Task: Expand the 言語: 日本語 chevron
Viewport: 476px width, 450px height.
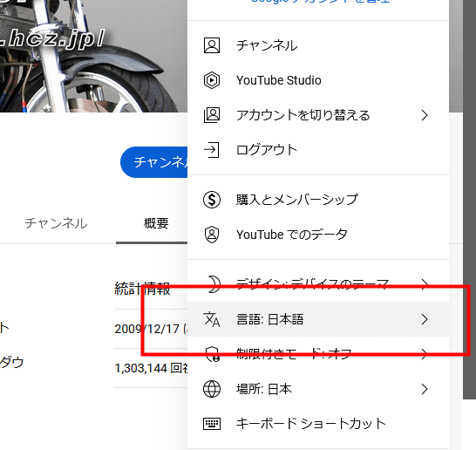Action: [425, 319]
